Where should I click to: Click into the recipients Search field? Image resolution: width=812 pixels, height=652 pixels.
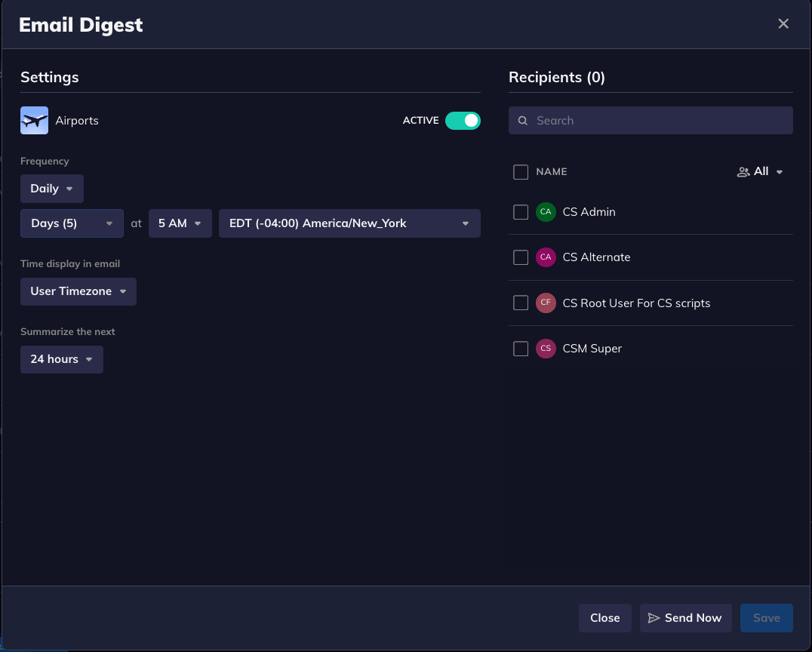[x=657, y=121]
